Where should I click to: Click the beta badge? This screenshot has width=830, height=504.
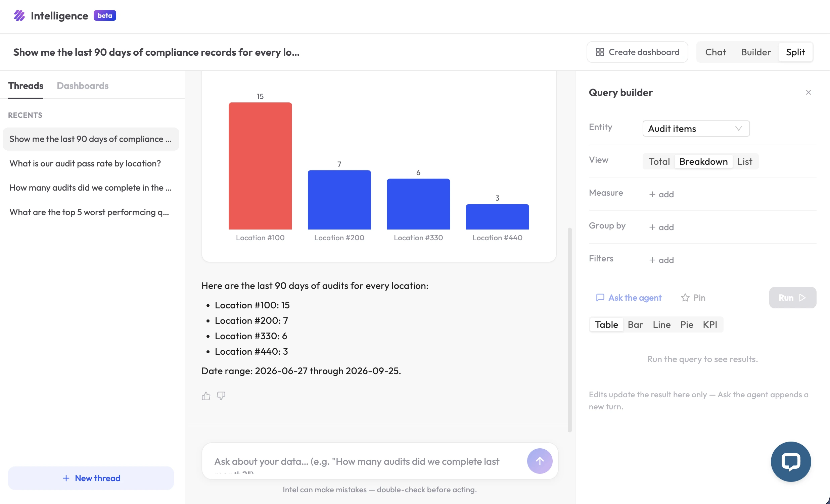click(x=105, y=15)
